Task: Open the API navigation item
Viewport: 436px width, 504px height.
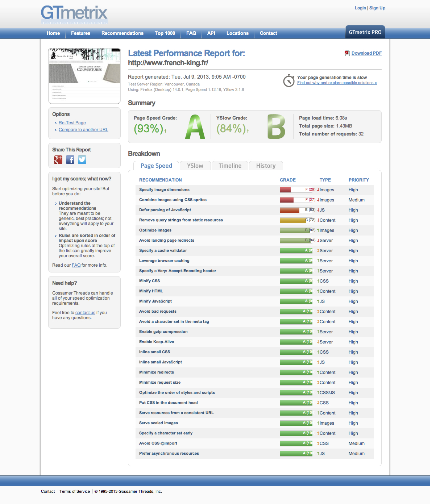Action: 211,33
